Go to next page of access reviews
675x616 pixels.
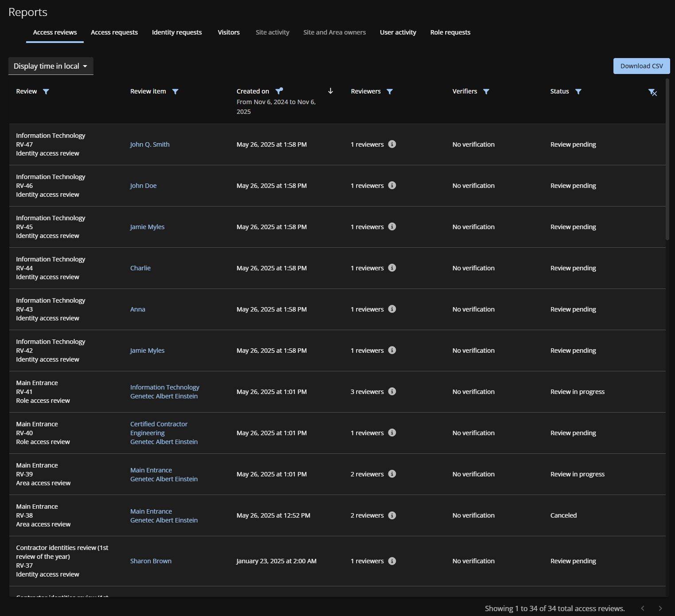click(x=660, y=608)
